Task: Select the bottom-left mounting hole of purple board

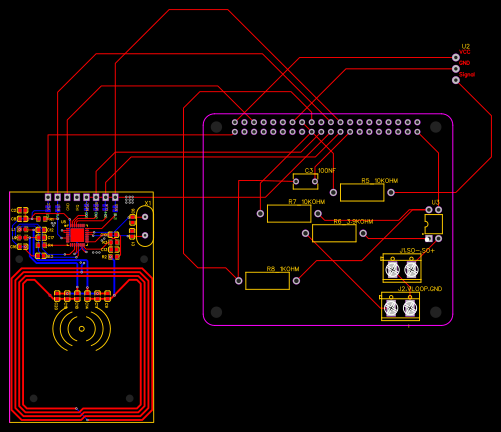Action: (x=217, y=312)
